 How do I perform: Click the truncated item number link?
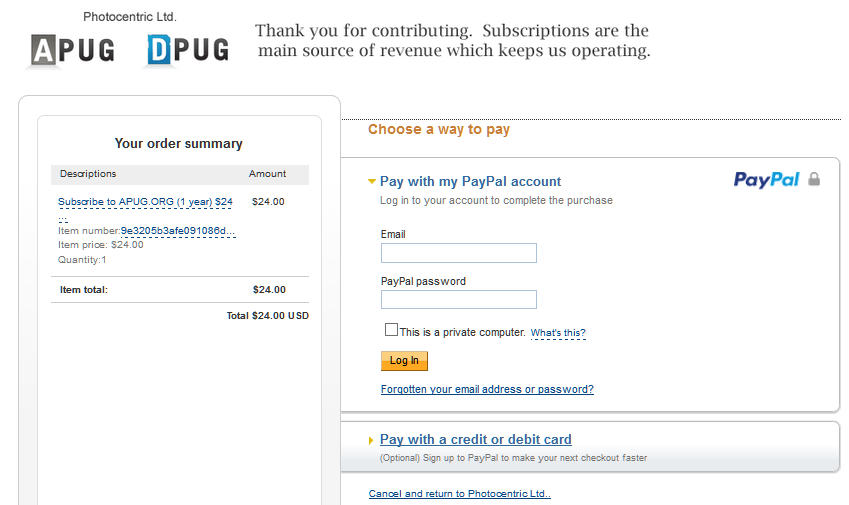tap(178, 231)
